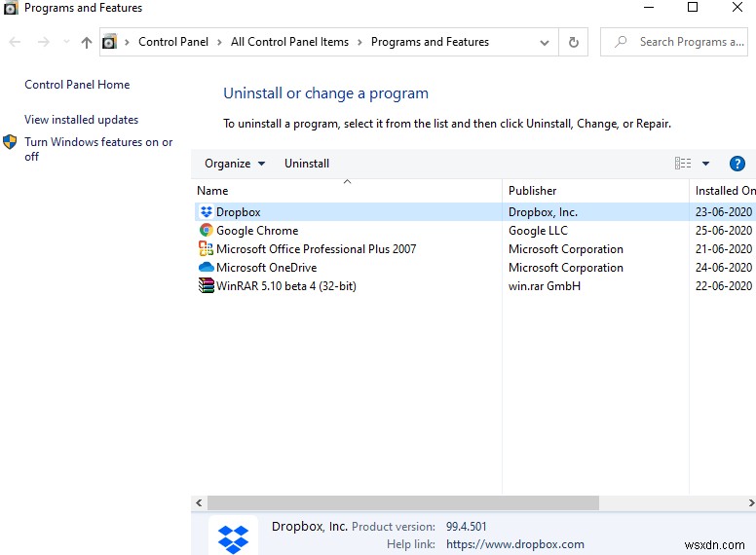Select the Dropbox row name
The height and width of the screenshot is (555, 756).
[x=238, y=212]
